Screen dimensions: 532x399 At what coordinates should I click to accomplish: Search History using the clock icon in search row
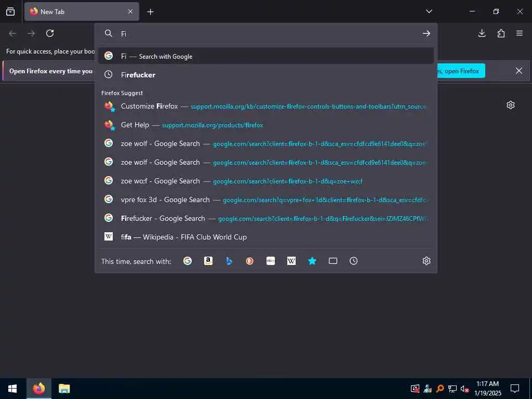(x=353, y=261)
